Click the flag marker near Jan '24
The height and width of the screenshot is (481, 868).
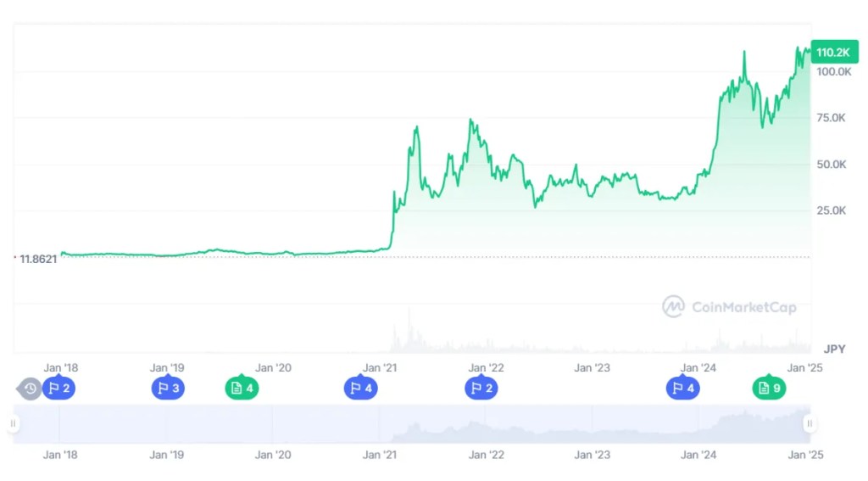(x=682, y=389)
